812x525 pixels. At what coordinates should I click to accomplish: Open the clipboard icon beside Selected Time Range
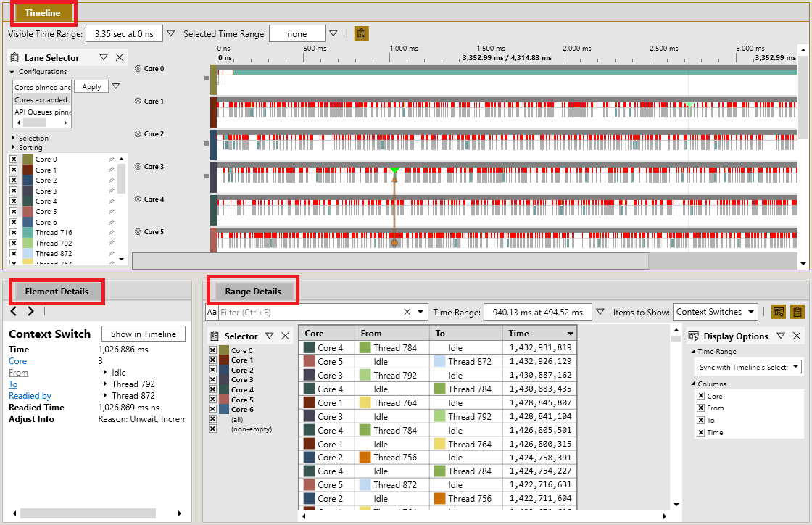[361, 33]
